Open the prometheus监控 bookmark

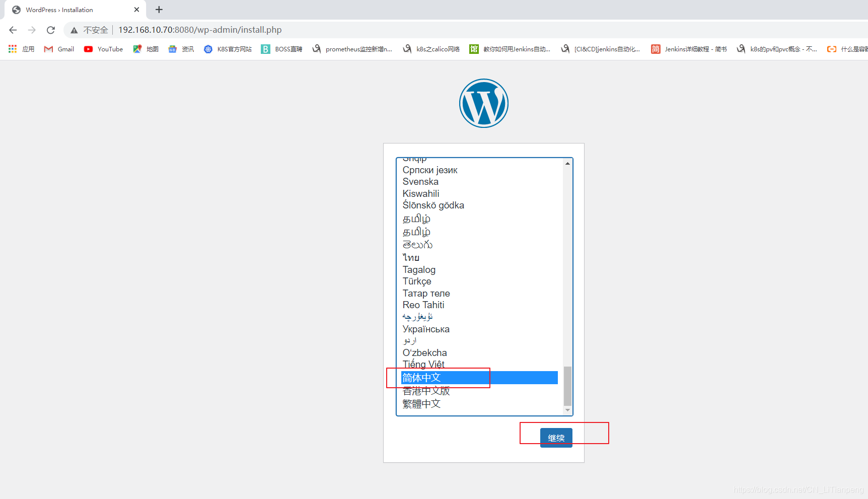[352, 49]
